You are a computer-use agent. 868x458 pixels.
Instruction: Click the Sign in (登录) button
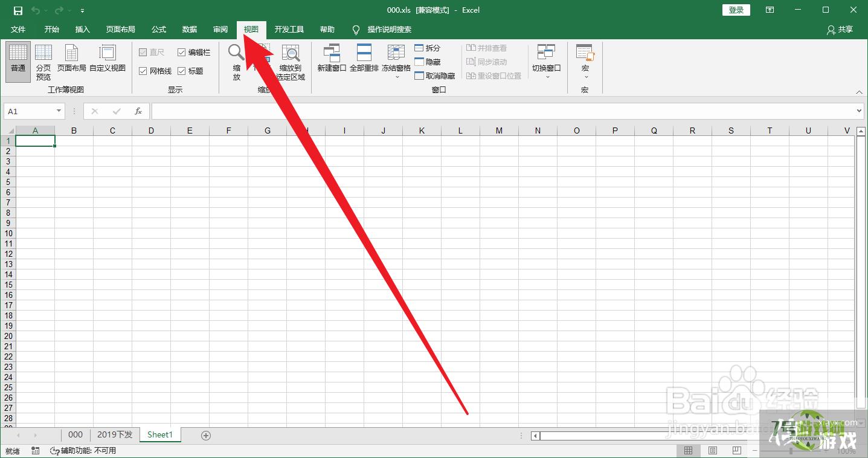pyautogui.click(x=736, y=10)
